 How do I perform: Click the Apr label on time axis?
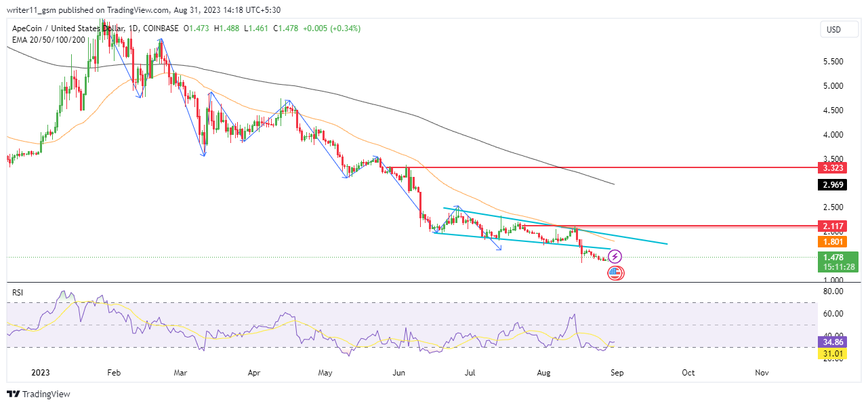click(x=254, y=373)
